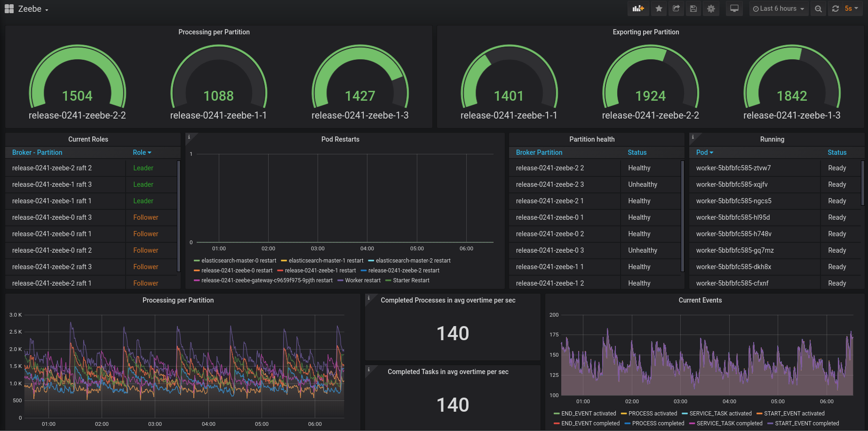Select worker-5bbfbfc585-gq7mz pod row
The image size is (868, 431).
(775, 250)
